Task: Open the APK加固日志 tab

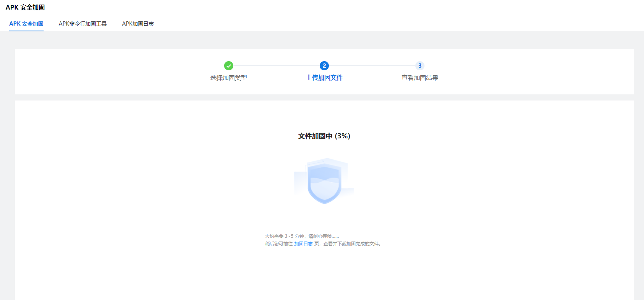Action: tap(138, 24)
